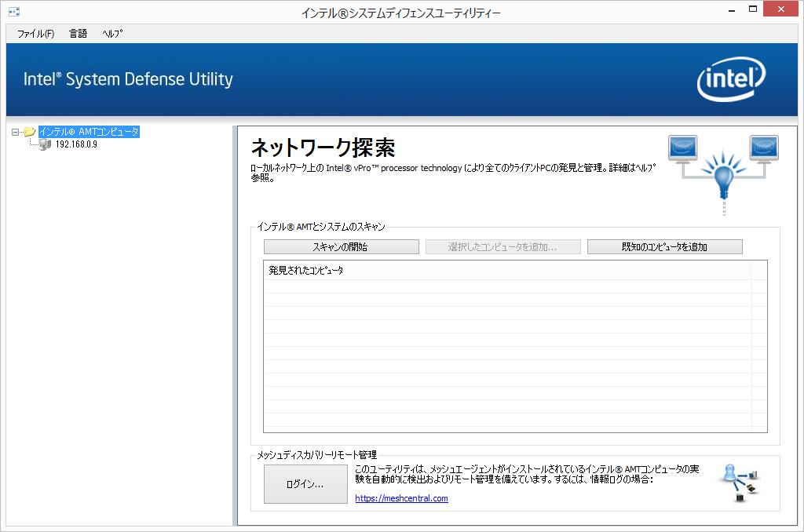Minimize the window
This screenshot has width=804, height=532.
pos(732,10)
